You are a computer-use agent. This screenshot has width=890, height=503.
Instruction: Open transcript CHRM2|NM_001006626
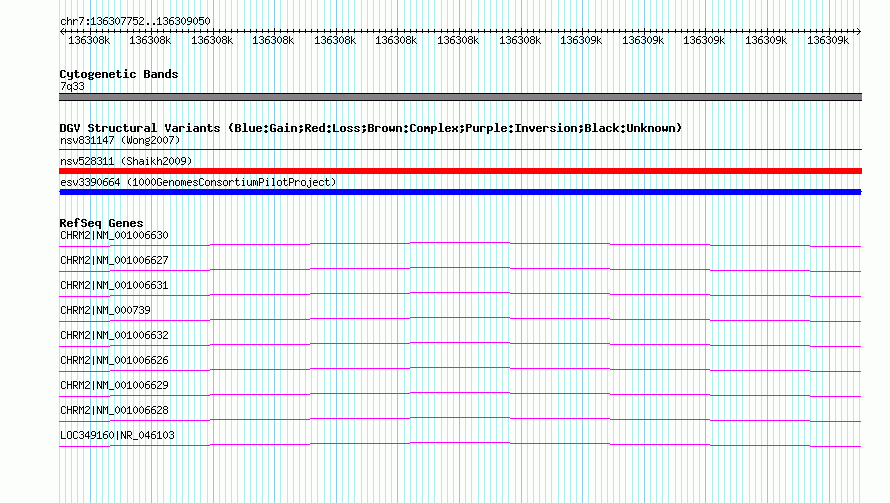114,360
